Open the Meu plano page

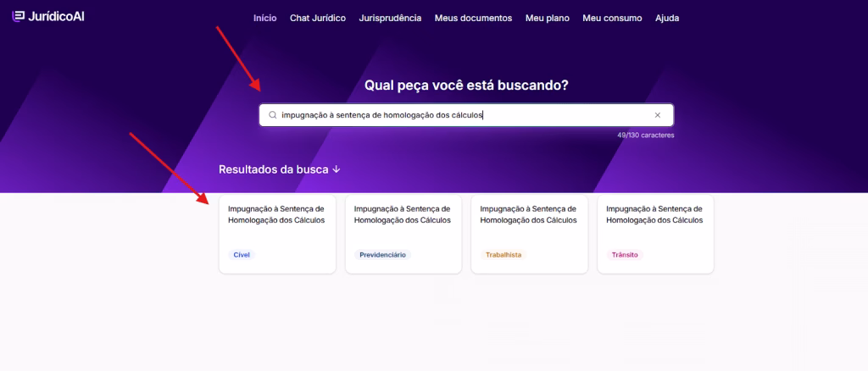coord(548,19)
